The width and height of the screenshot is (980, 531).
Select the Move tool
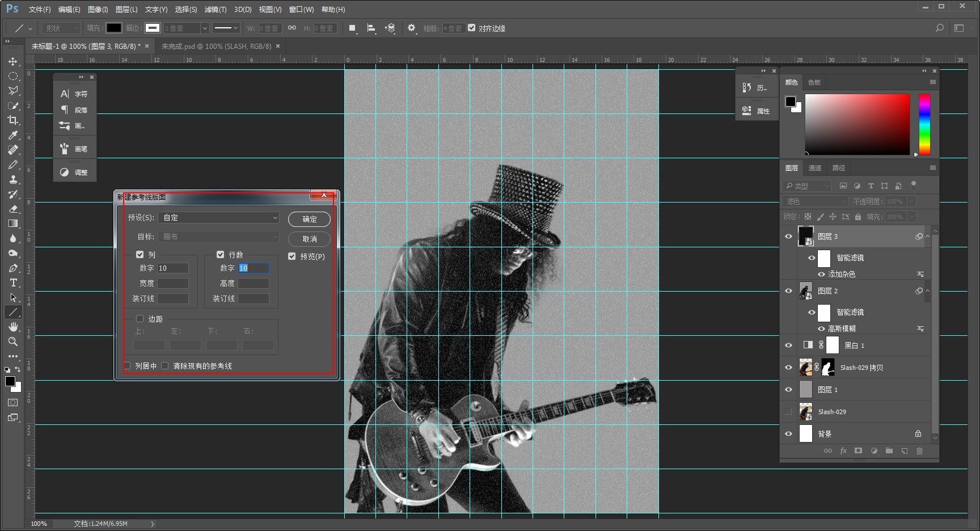coord(12,61)
